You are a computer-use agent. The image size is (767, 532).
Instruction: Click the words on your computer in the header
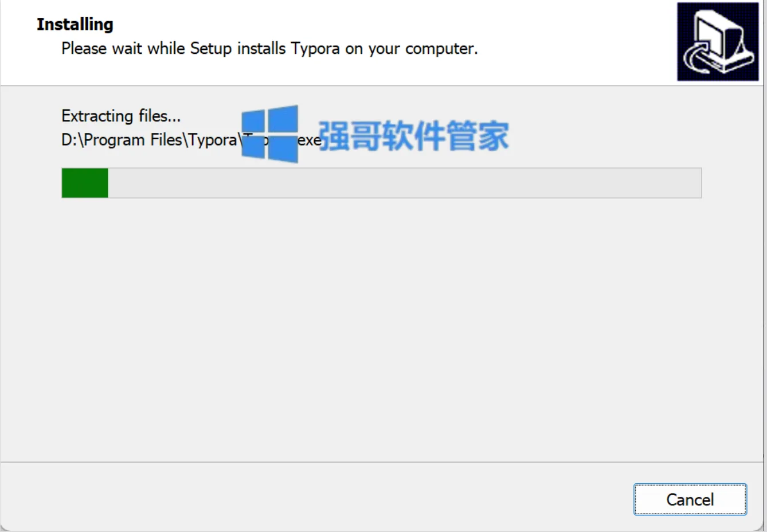tap(412, 49)
